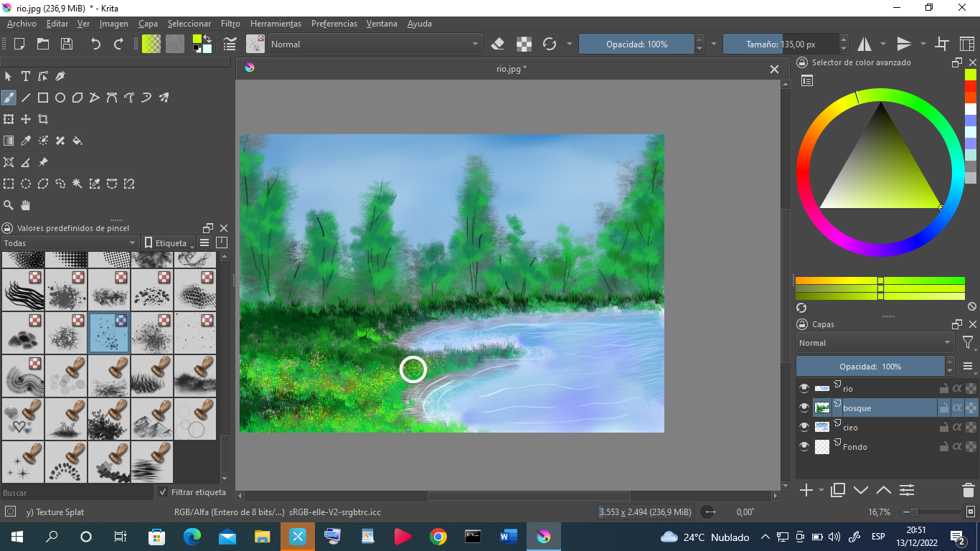980x551 pixels.
Task: Create a new document from toolbar
Action: [x=19, y=44]
